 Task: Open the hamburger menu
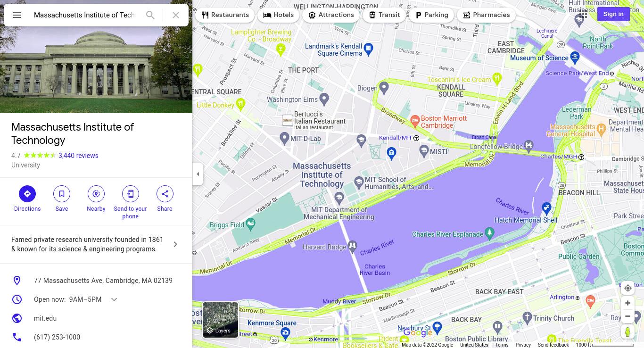point(17,15)
